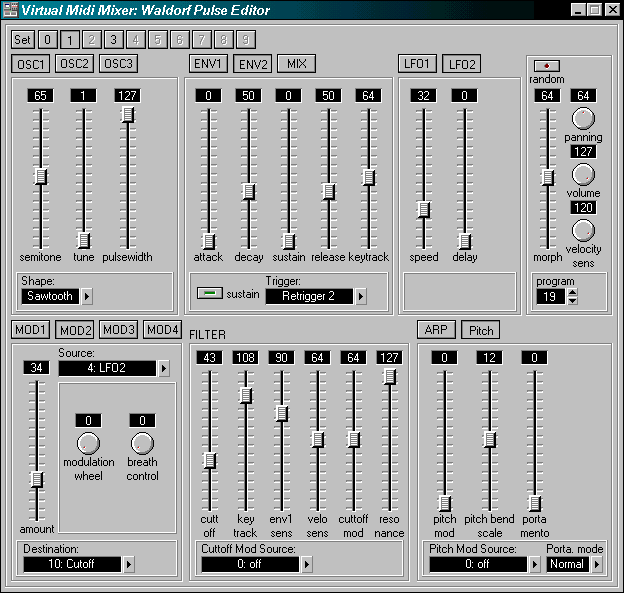Select preset slot 3
The height and width of the screenshot is (593, 624).
point(114,40)
